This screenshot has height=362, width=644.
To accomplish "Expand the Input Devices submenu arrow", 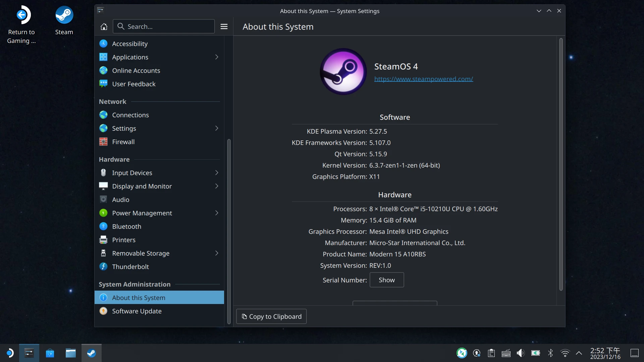I will click(x=217, y=173).
